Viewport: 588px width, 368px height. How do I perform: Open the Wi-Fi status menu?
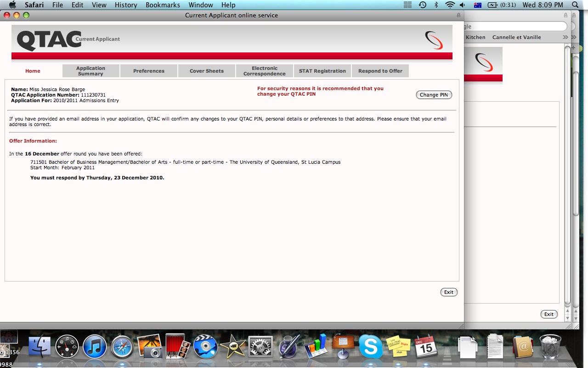click(x=450, y=5)
